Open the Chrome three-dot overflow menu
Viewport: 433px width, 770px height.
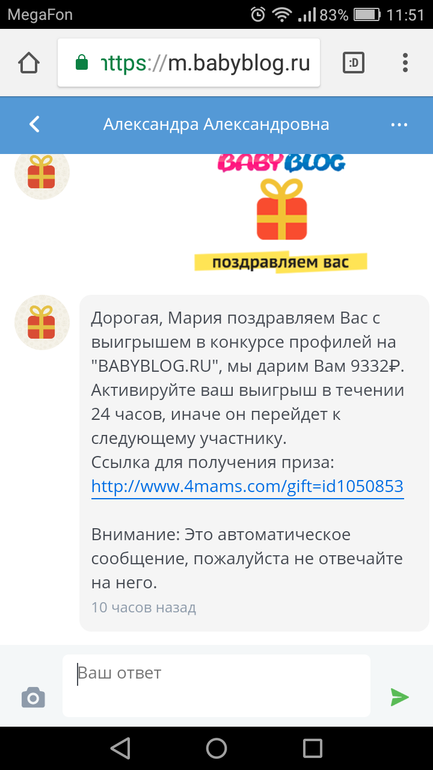pos(405,63)
